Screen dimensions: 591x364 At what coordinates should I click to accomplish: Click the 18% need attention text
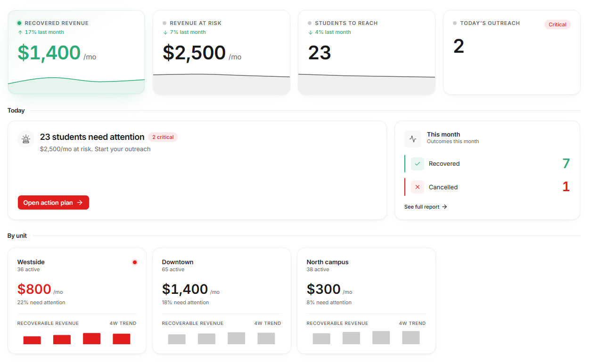coord(186,303)
